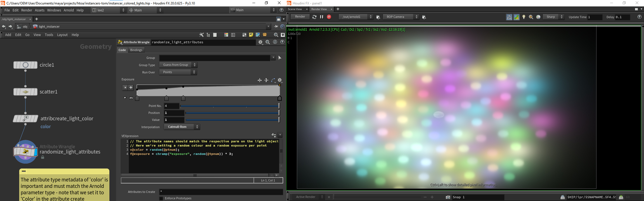The image size is (644, 201).
Task: Open the Windows menu
Action: pos(54,10)
